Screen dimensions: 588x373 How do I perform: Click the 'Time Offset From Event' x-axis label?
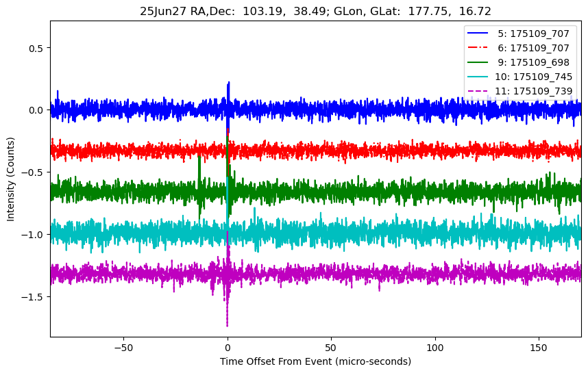(315, 361)
